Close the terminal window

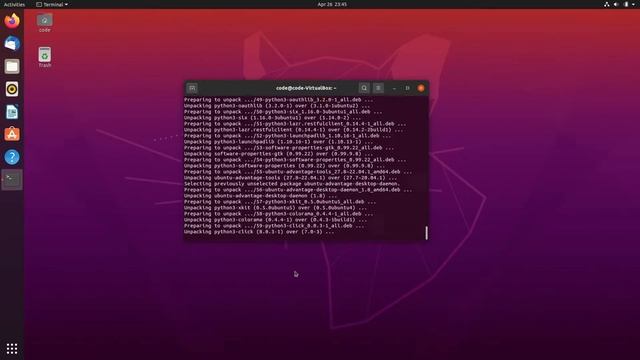coord(421,88)
